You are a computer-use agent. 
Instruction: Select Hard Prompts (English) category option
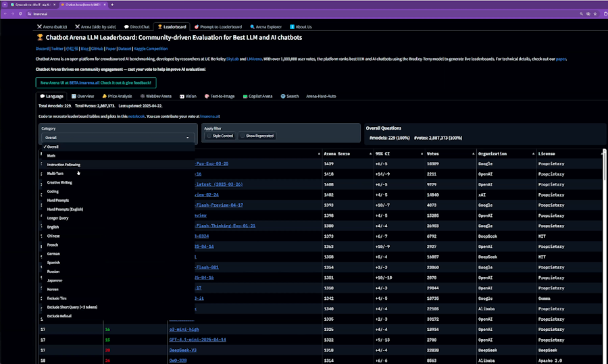[x=118, y=209]
